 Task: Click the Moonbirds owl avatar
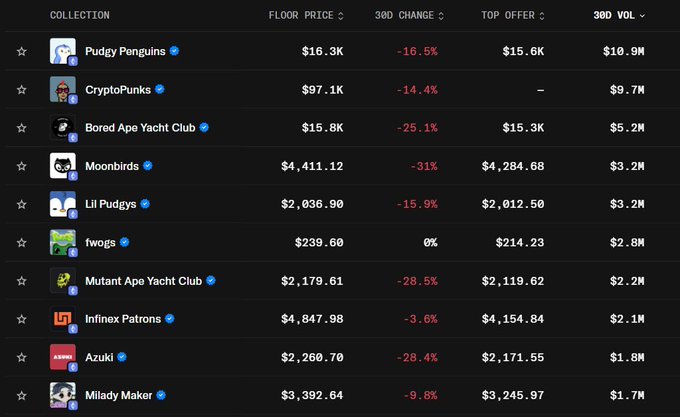(x=62, y=166)
